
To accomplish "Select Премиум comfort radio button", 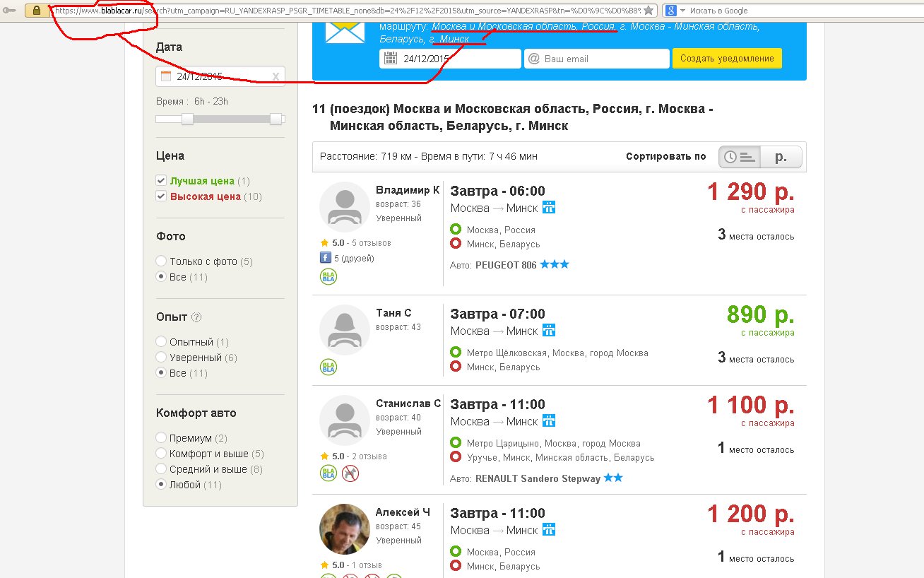I will coord(161,438).
